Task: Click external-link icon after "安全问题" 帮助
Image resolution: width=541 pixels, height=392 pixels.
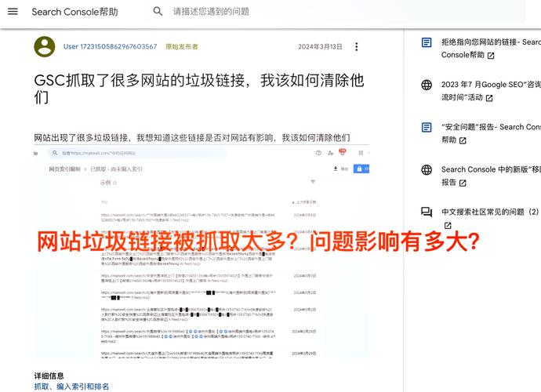Action: [463, 140]
